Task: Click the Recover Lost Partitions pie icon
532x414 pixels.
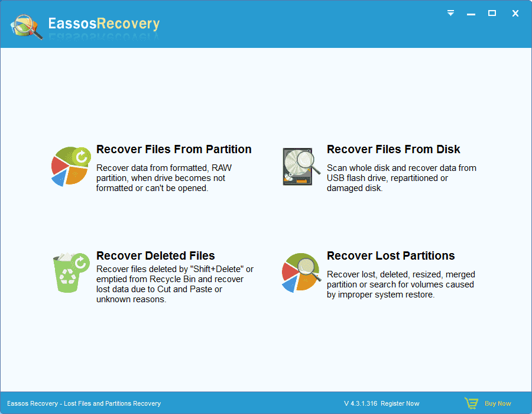Action: click(301, 273)
